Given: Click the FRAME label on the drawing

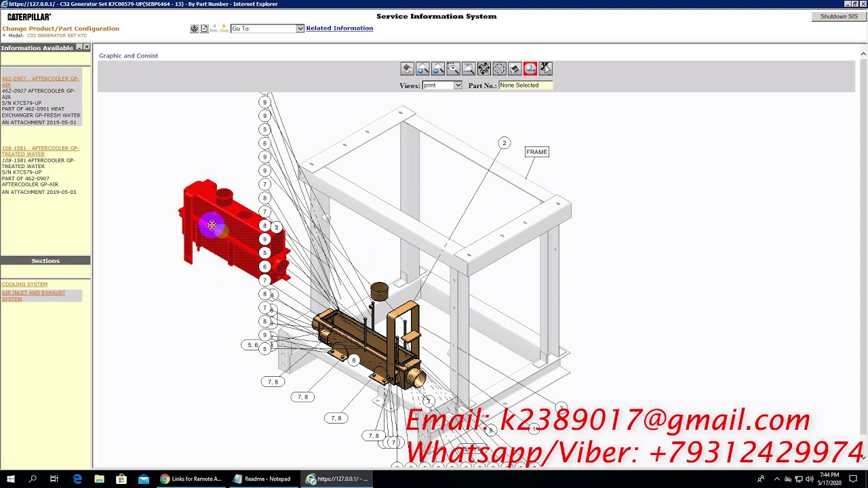Looking at the screenshot, I should (x=536, y=152).
